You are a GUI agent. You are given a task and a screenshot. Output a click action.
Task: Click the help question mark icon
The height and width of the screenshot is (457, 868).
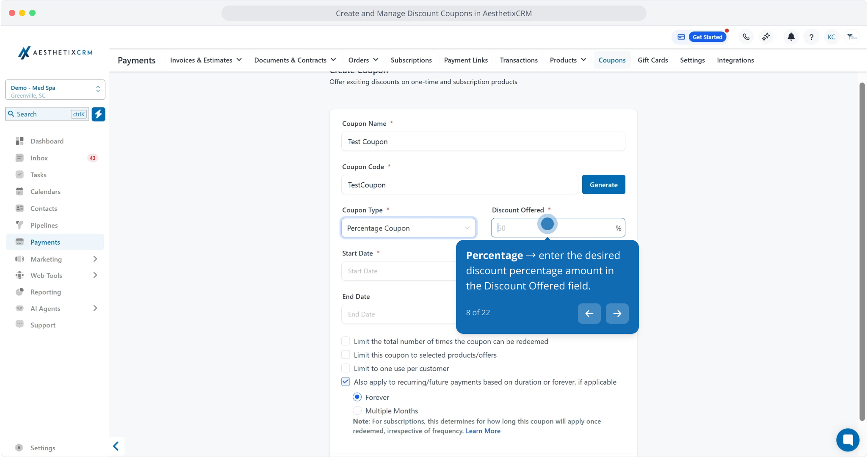coord(811,37)
